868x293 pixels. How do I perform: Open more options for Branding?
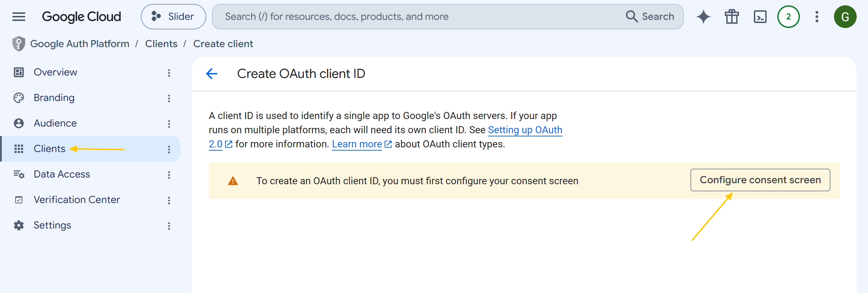tap(169, 98)
